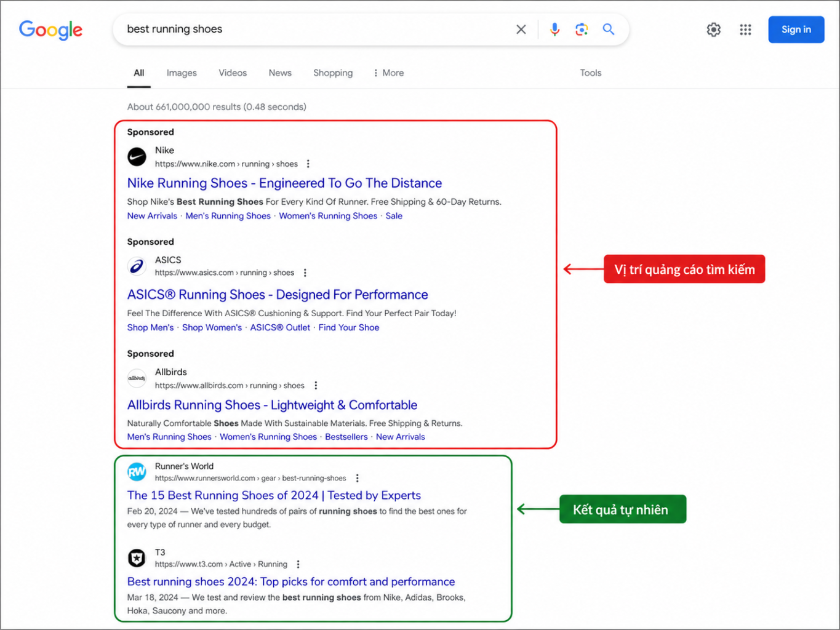Start voice search with the microphone icon
This screenshot has width=840, height=630.
point(554,30)
